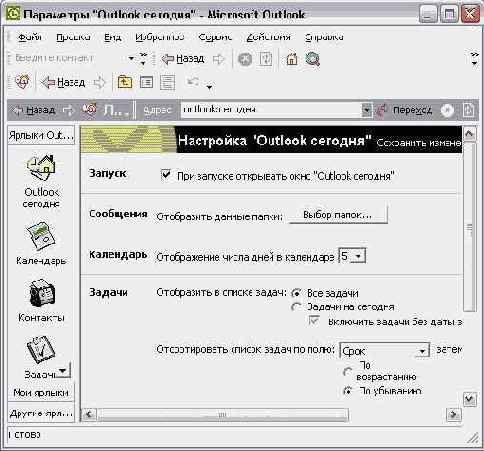The image size is (484, 451).
Task: Open the calendar days dropdown showing 5
Action: (358, 256)
